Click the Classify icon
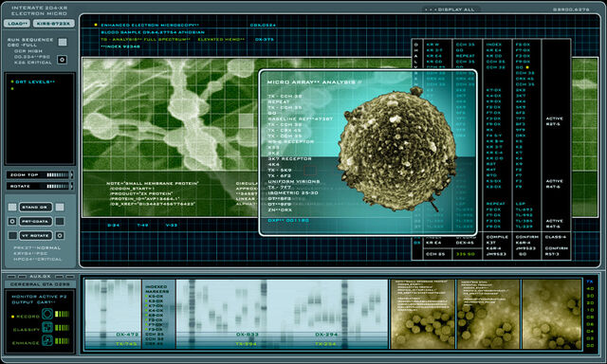Image resolution: width=607 pixels, height=364 pixels. [47, 328]
